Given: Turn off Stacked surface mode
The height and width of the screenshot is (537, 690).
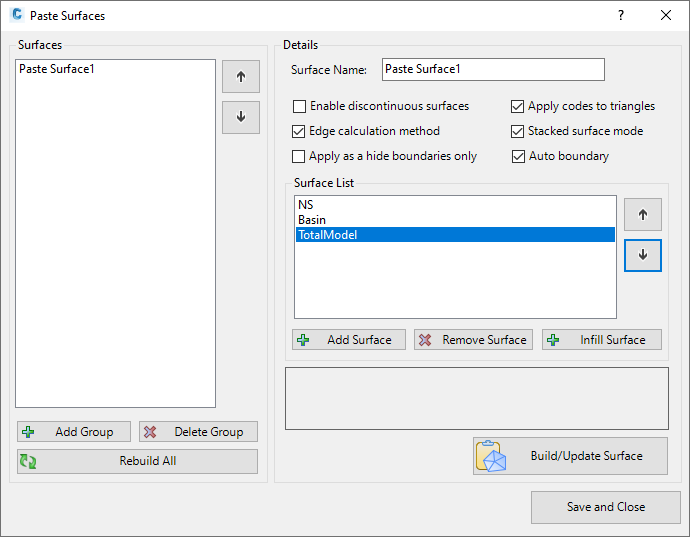Looking at the screenshot, I should 518,131.
